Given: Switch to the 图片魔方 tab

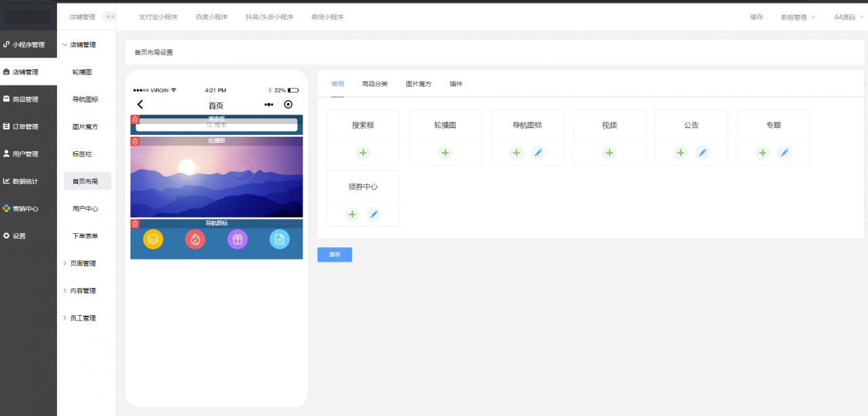Looking at the screenshot, I should 418,84.
